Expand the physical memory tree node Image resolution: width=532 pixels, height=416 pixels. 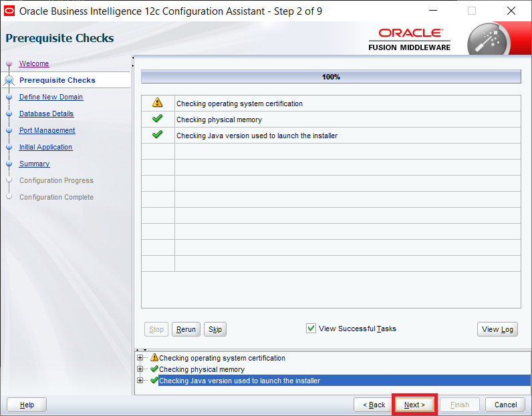click(x=140, y=369)
